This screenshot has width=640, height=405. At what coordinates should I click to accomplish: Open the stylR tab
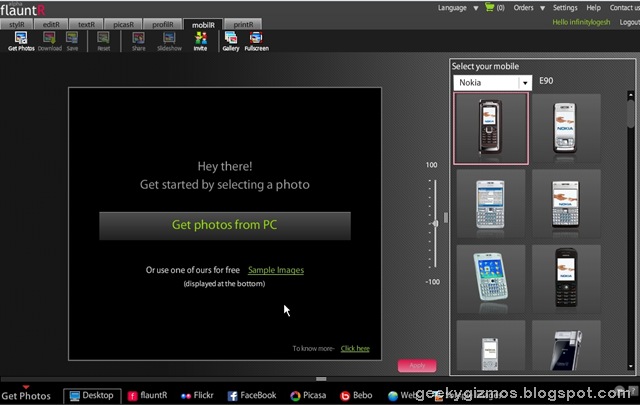tap(16, 24)
